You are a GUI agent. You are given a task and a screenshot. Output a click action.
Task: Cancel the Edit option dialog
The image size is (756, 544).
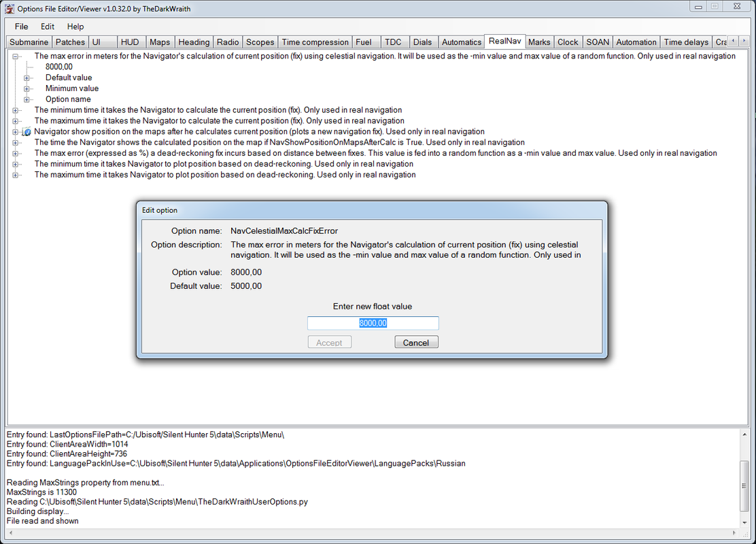416,343
